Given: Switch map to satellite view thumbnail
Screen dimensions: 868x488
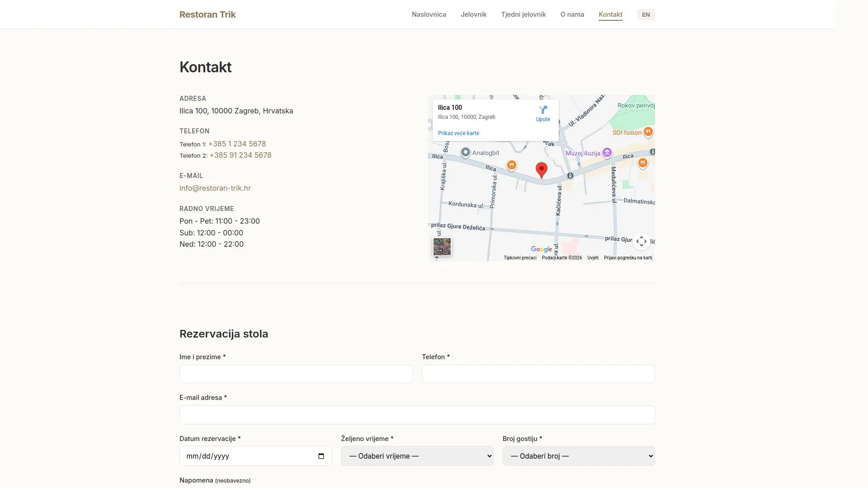Looking at the screenshot, I should coord(442,247).
